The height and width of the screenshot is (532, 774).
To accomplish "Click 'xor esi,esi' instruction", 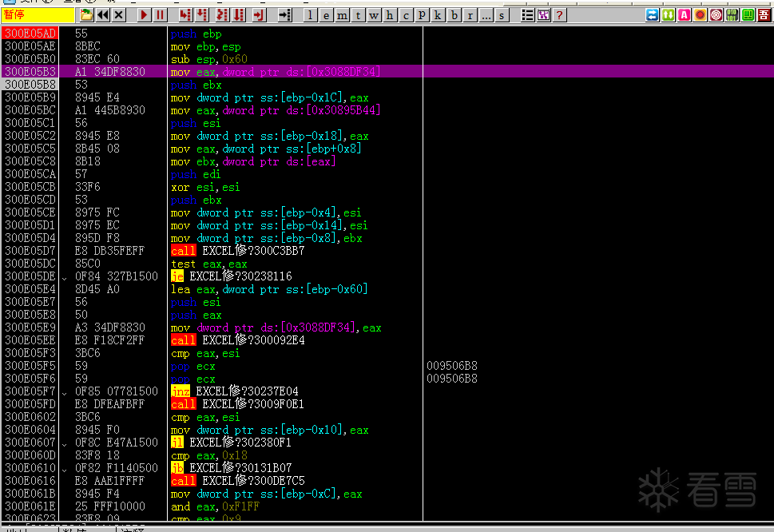I will click(x=205, y=187).
